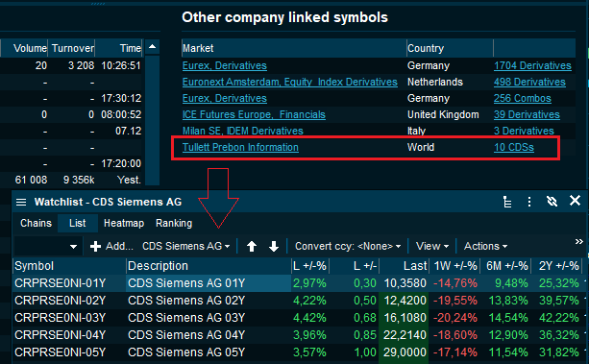Switch to the Chains tab
The width and height of the screenshot is (589, 364).
(36, 223)
